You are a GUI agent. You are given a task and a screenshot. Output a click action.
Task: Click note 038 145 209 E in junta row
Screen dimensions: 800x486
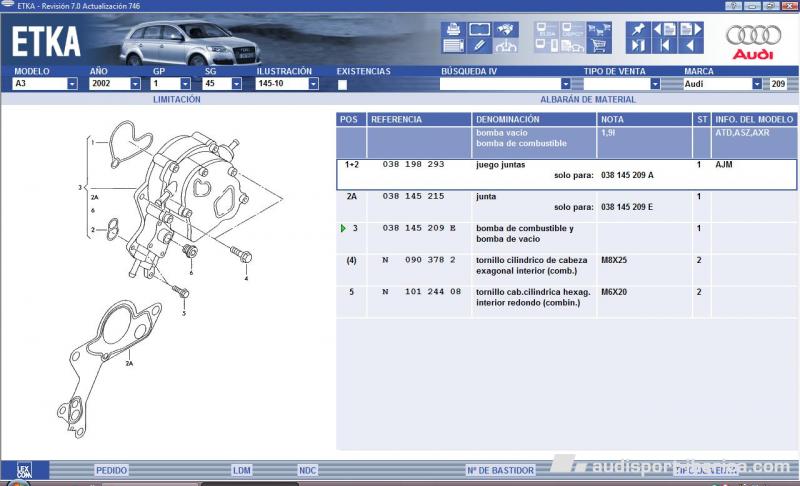(x=627, y=207)
